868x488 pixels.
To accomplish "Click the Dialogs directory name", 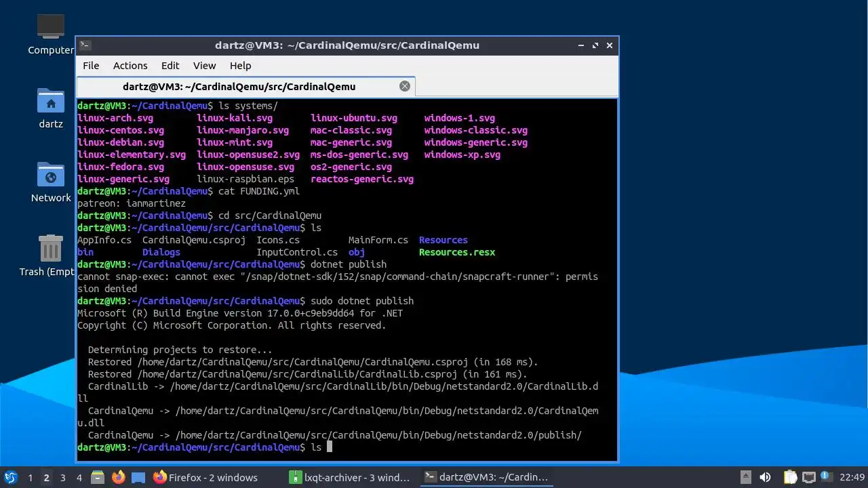I will (161, 252).
